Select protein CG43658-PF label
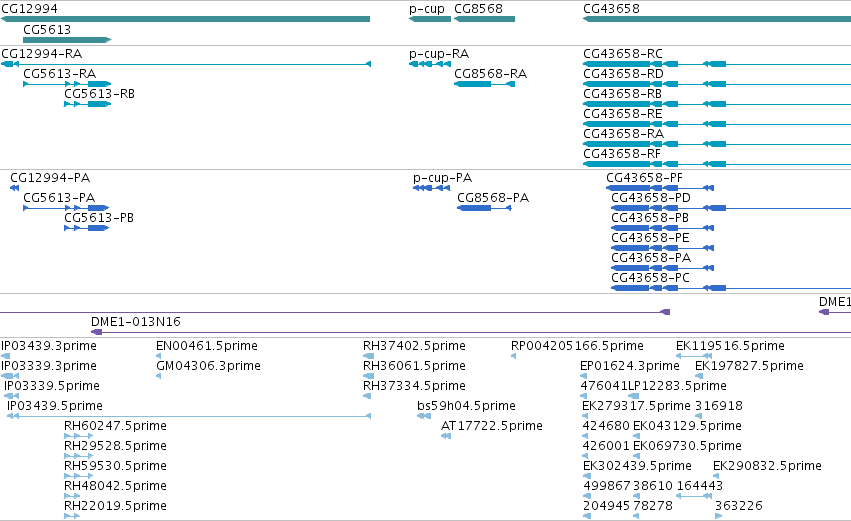This screenshot has height=521, width=851. (x=645, y=178)
